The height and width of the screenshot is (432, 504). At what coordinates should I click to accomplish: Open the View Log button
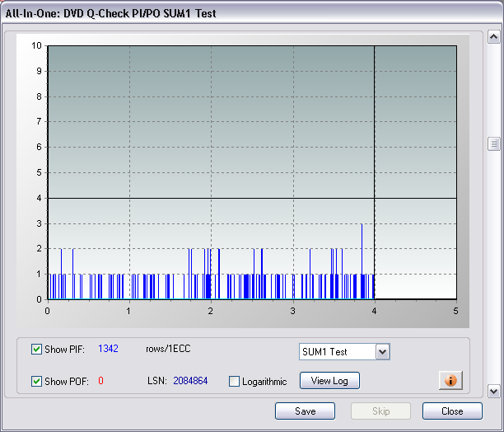329,381
